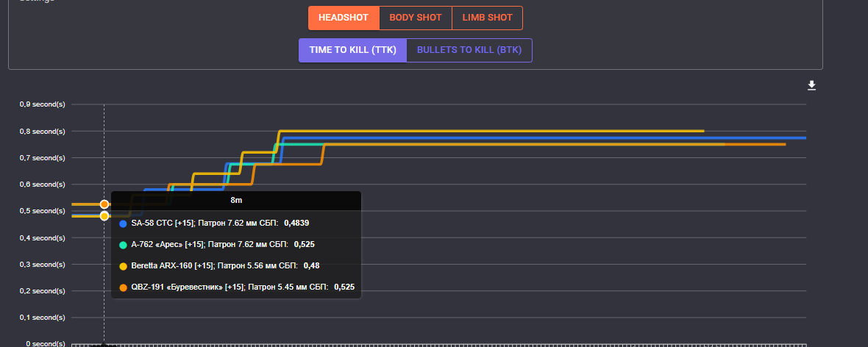
Task: Click the download chart icon
Action: point(811,86)
